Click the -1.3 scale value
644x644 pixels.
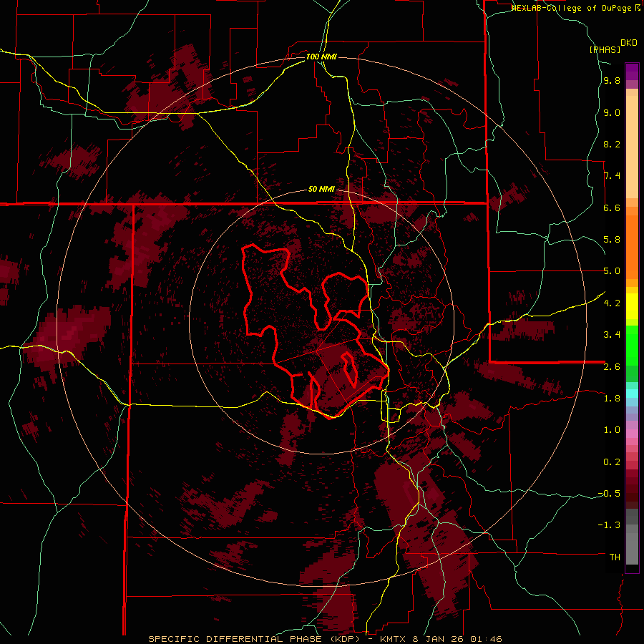[x=609, y=525]
